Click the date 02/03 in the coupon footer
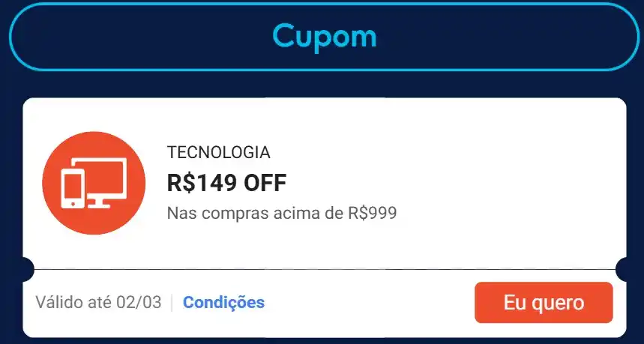 [x=139, y=303]
